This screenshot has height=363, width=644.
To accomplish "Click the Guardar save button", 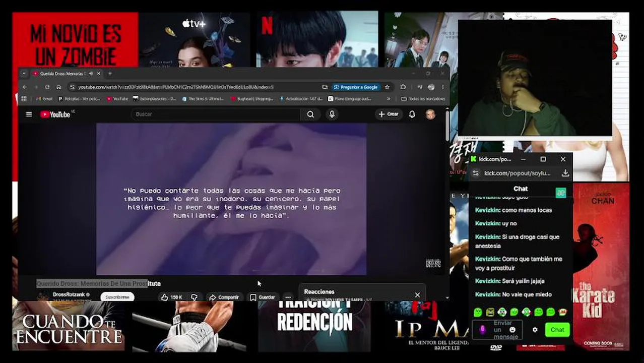I will tap(263, 297).
